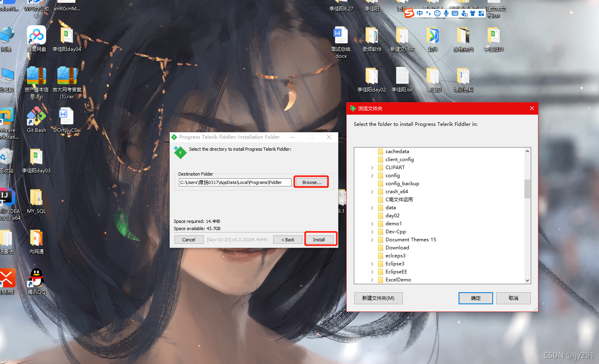The width and height of the screenshot is (599, 364).
Task: Select the 李佳阳day04 folder on desktop
Action: (x=67, y=39)
